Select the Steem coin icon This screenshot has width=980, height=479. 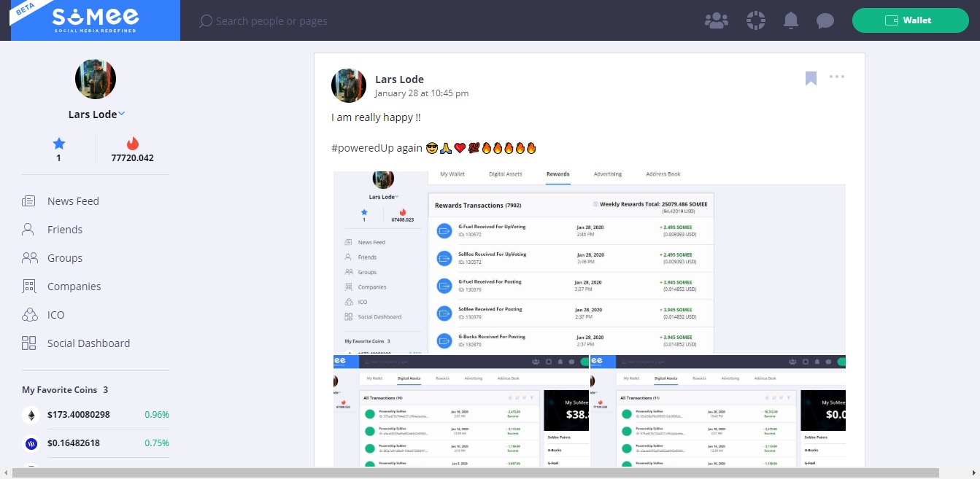(31, 443)
